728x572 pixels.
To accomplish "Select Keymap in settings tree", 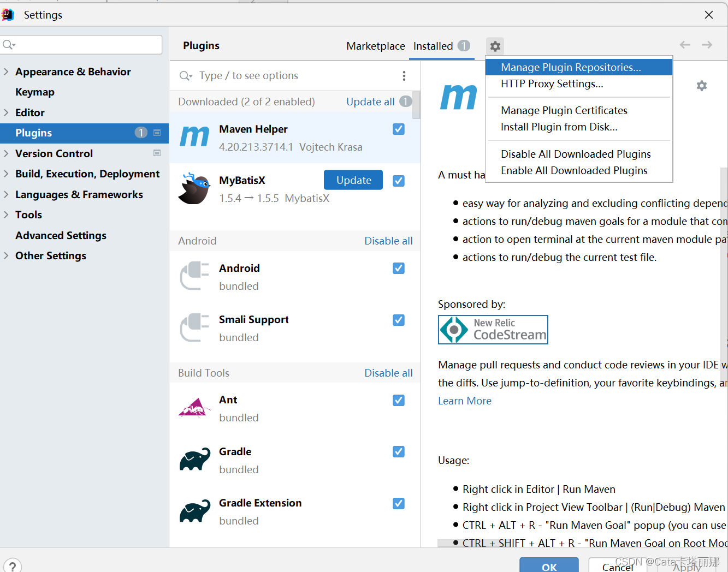I will (35, 92).
